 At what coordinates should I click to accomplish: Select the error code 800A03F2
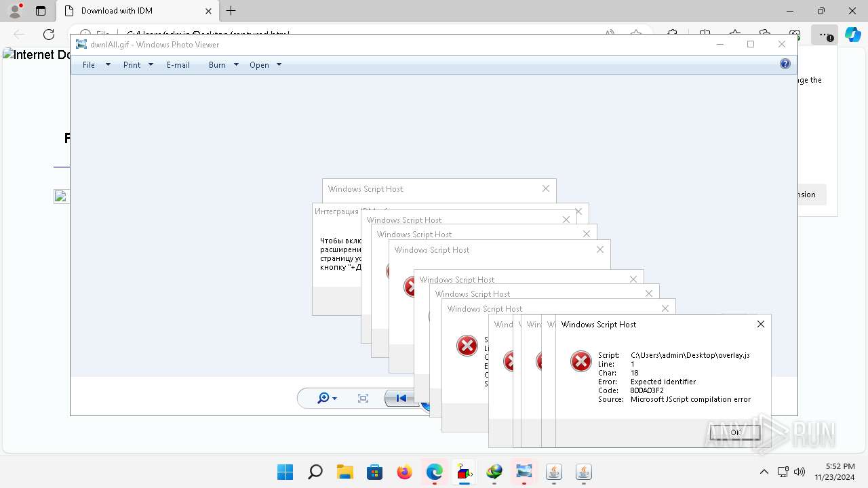[x=647, y=390]
